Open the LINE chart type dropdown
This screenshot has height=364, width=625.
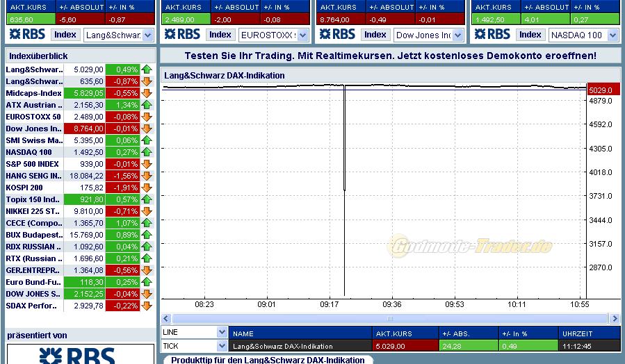tap(222, 332)
